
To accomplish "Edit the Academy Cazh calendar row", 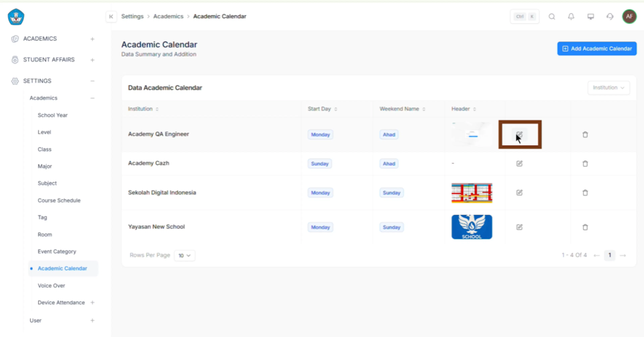I will [x=519, y=163].
